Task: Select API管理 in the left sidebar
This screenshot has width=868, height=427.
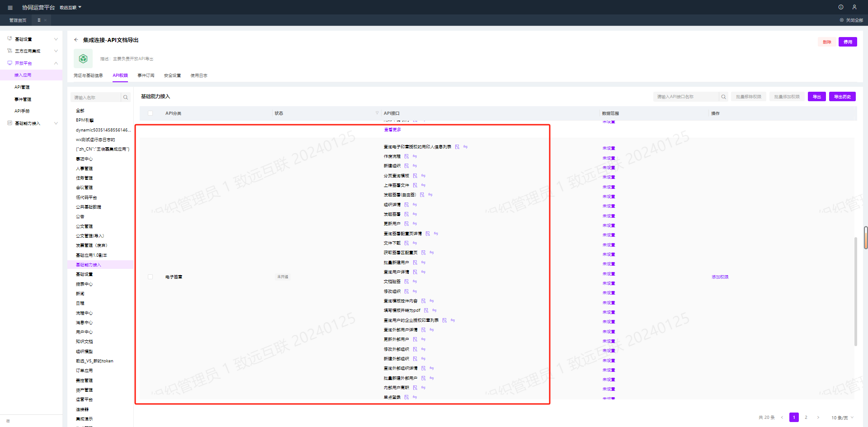Action: click(x=22, y=87)
